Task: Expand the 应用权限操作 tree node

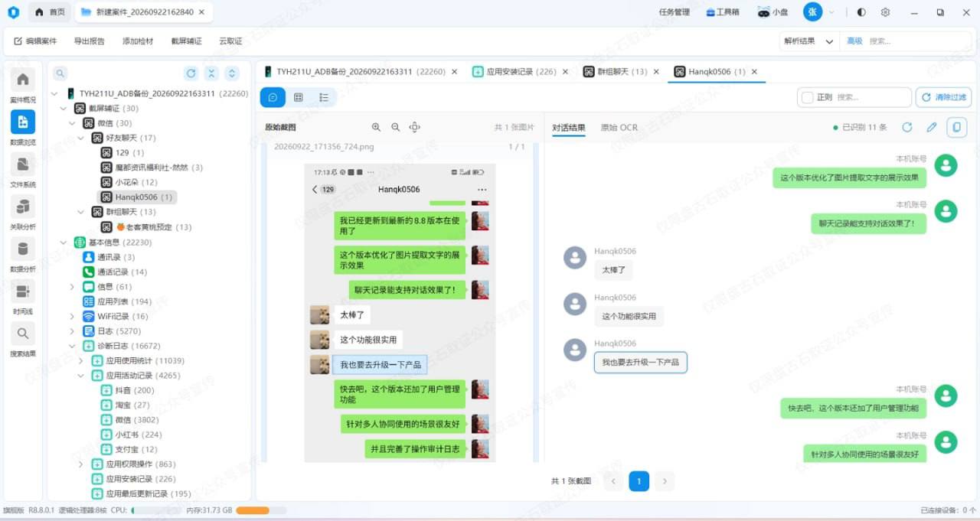Action: pos(81,464)
